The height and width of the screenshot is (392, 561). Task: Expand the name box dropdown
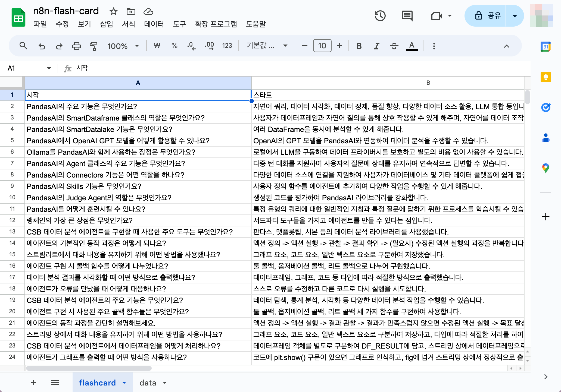[x=49, y=68]
